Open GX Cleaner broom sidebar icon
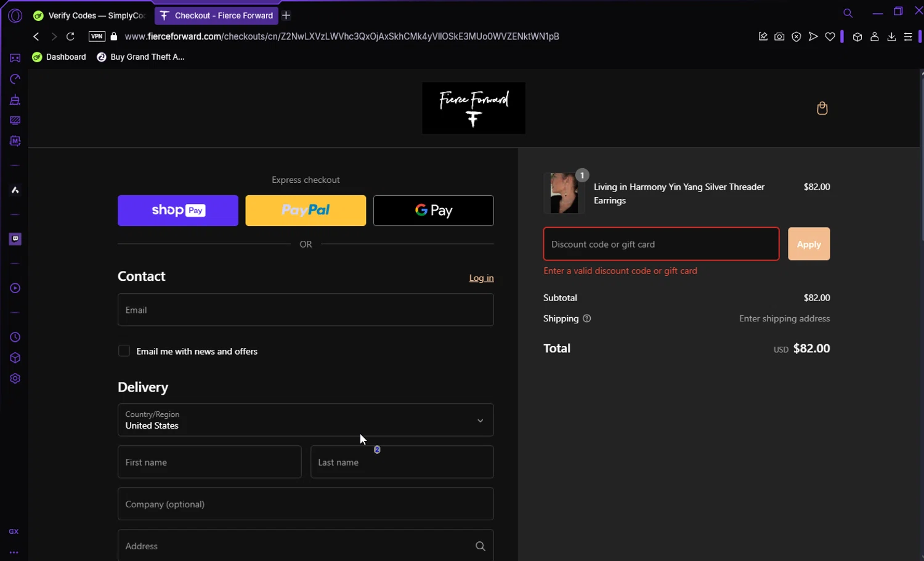This screenshot has width=924, height=561. click(x=15, y=100)
